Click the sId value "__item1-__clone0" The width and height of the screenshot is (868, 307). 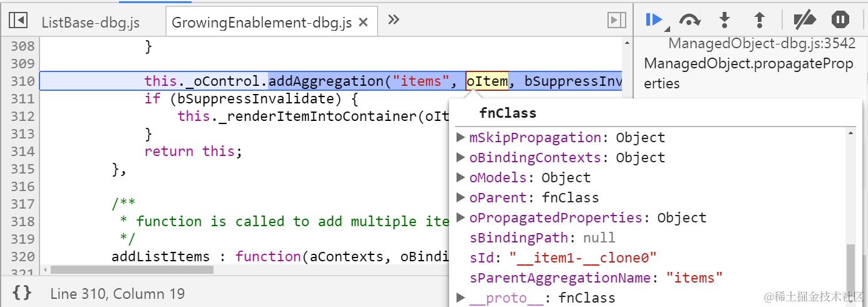point(583,258)
